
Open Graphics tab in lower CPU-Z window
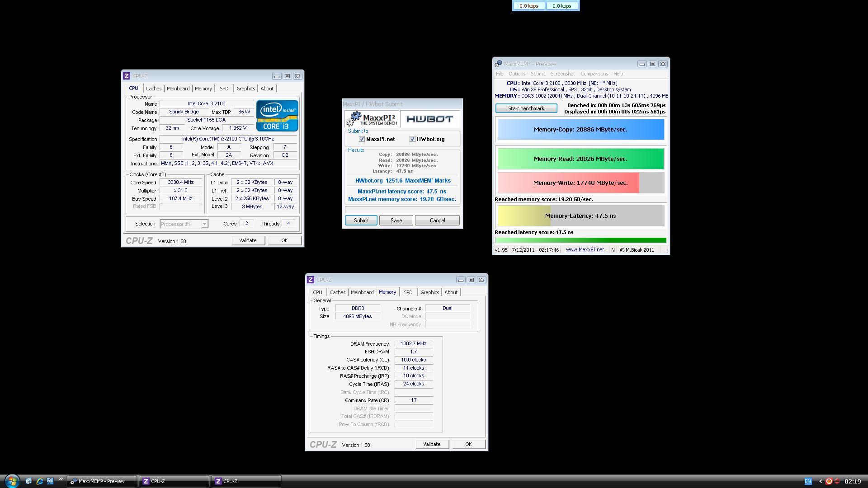pyautogui.click(x=430, y=292)
